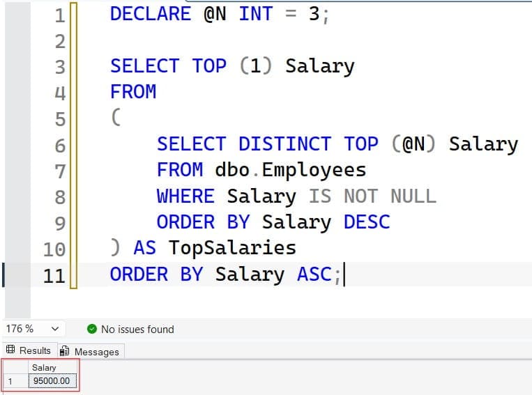Click the DISTINCT keyword on line 6
Viewport: 532px width, 395px height.
(285, 144)
